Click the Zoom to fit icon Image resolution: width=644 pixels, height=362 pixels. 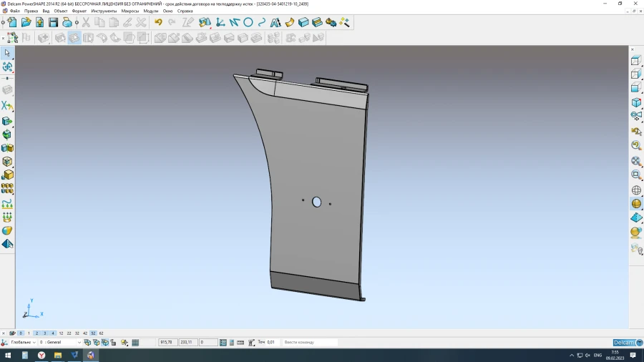[x=636, y=161]
